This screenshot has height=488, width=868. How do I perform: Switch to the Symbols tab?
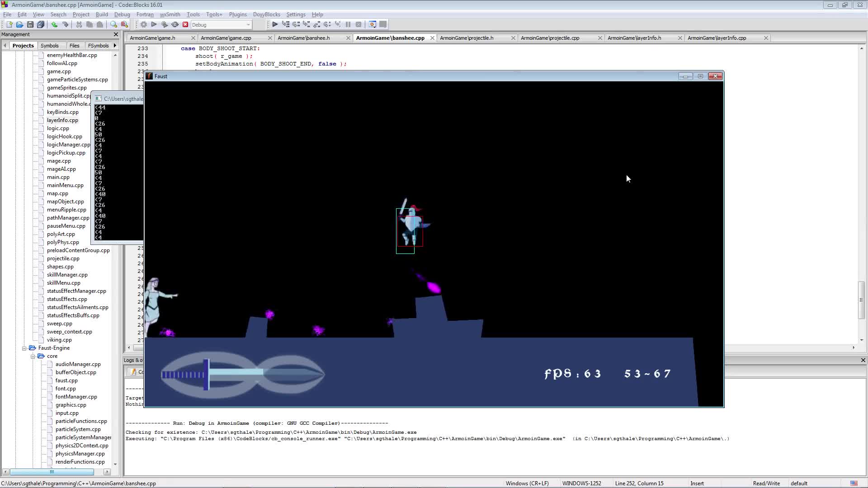(49, 46)
